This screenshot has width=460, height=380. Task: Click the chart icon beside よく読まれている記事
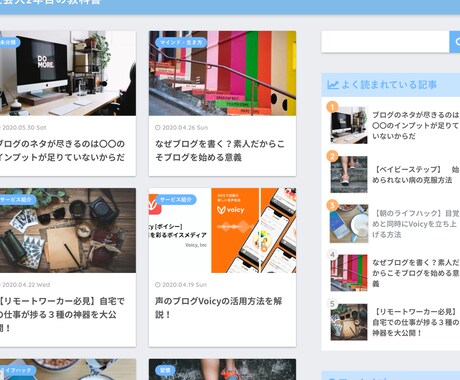[x=333, y=85]
